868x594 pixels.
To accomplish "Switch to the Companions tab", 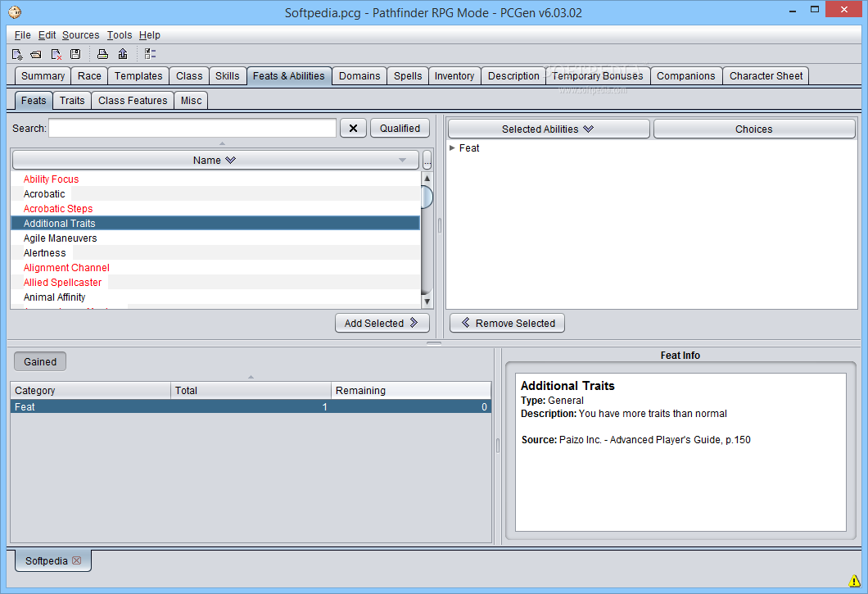I will click(686, 76).
